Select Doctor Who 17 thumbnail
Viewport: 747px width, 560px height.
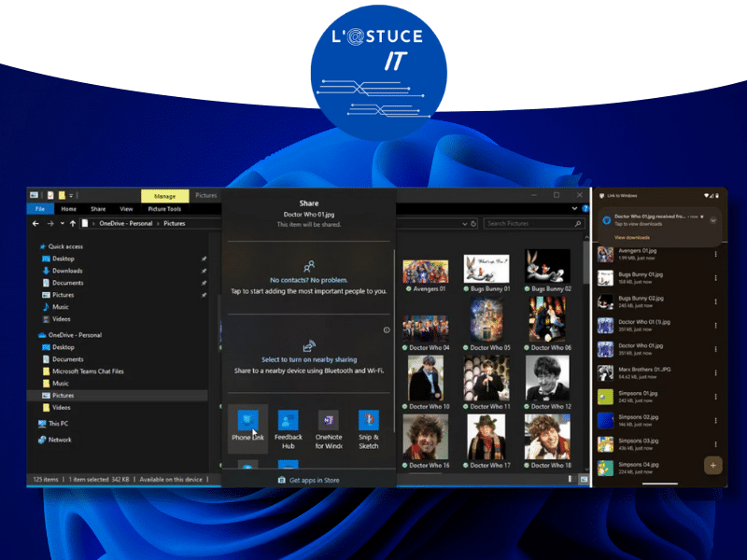(x=486, y=441)
